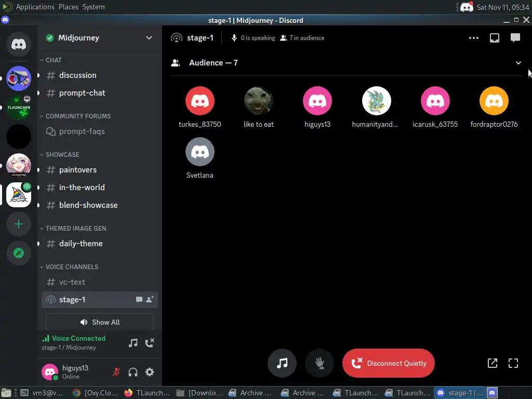Screen dimensions: 532x399
Task: Open the in-the-world channel
Action: coord(100,187)
